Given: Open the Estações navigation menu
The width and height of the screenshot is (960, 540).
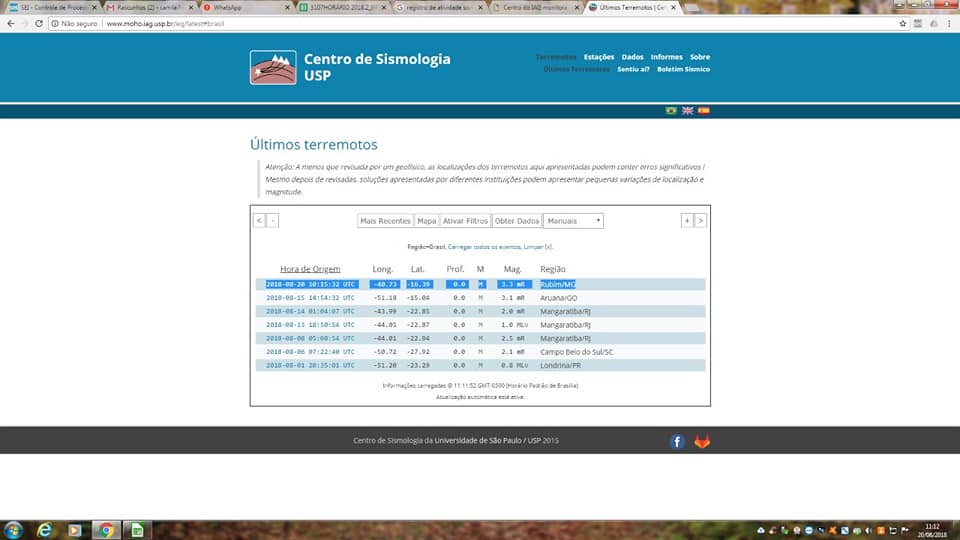Looking at the screenshot, I should click(599, 57).
